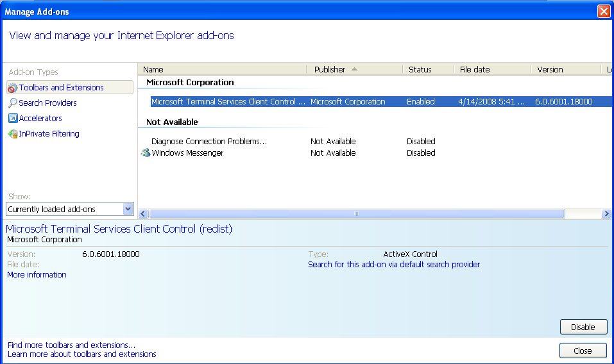The height and width of the screenshot is (364, 614).
Task: Select Microsoft Terminal Services Client Control row
Action: (228, 102)
